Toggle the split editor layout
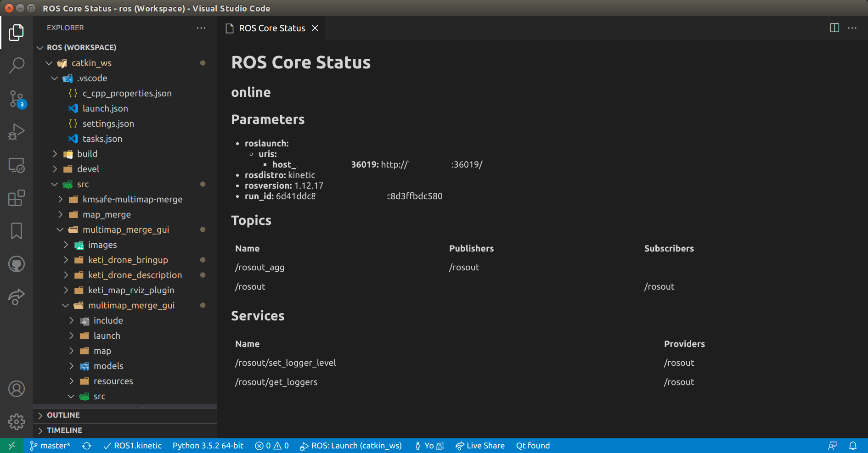 coord(834,28)
